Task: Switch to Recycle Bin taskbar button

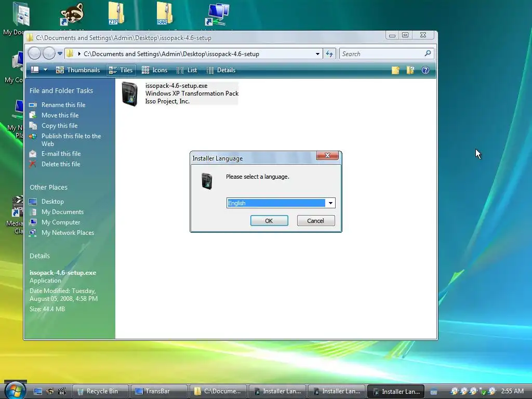Action: point(101,391)
